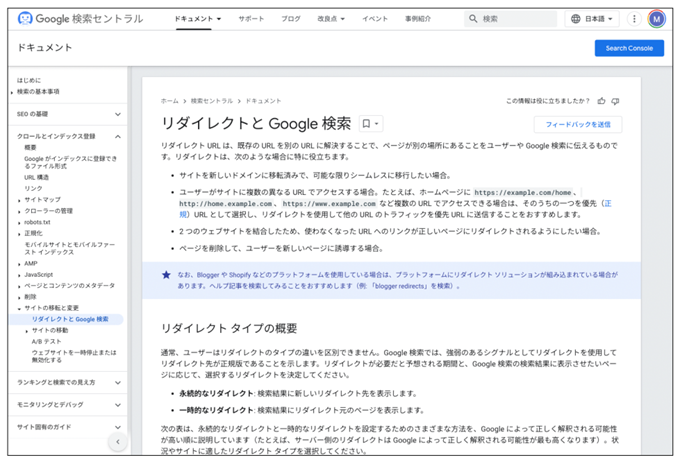Expand the AMP tree item

(19, 264)
